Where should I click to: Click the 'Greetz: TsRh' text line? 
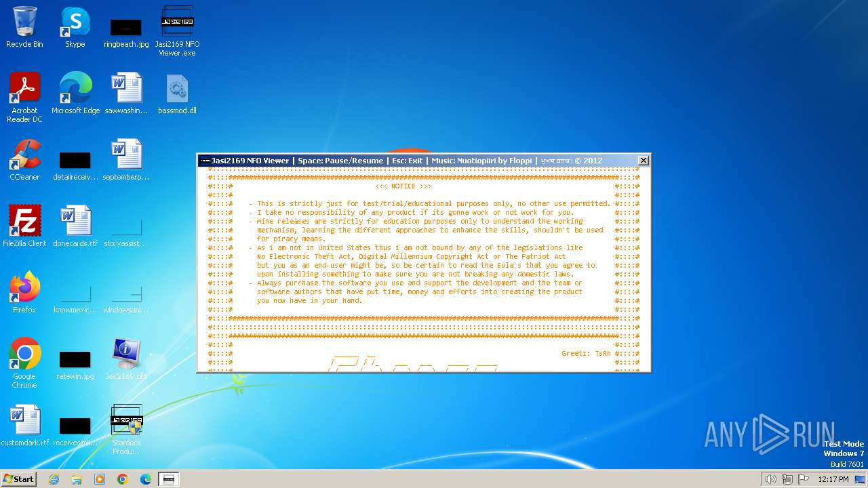(586, 354)
